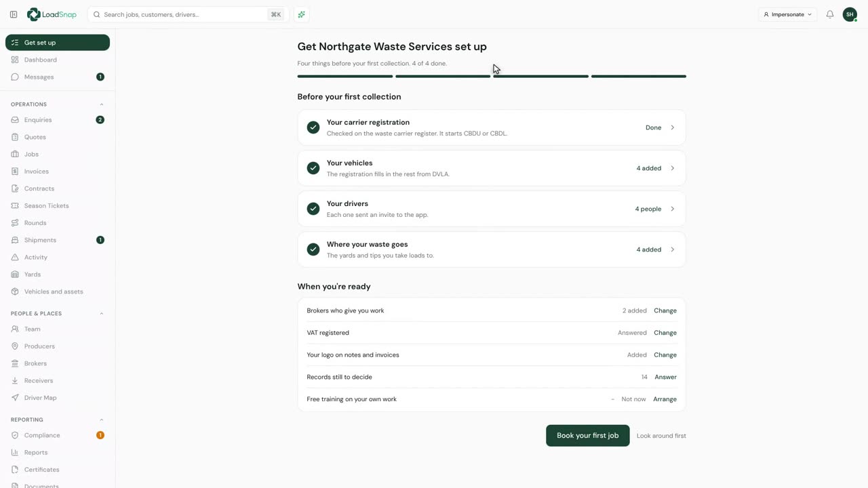The width and height of the screenshot is (868, 488).
Task: Open Dashboard from the sidebar
Action: [58, 60]
